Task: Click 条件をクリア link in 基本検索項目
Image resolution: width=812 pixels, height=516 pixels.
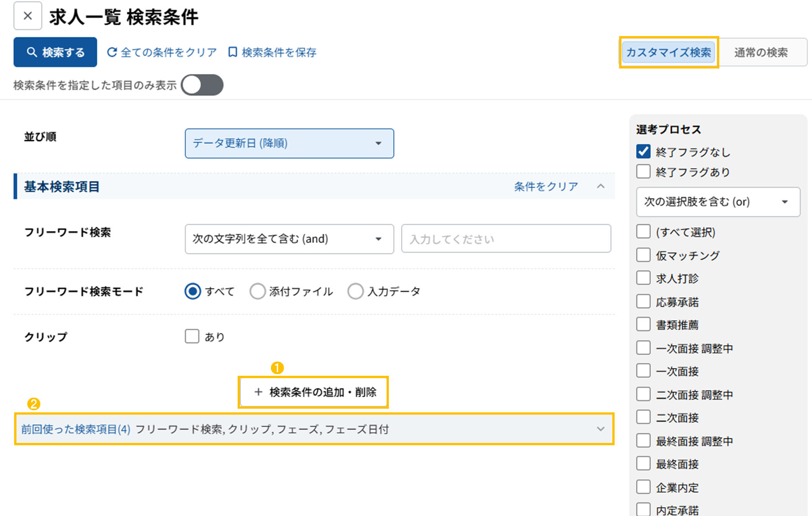Action: [x=546, y=186]
